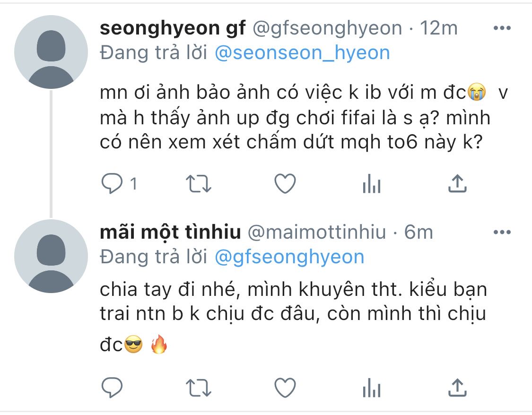View analytics for mãi một tìnhiu's reply
This screenshot has width=532, height=415.
(371, 388)
